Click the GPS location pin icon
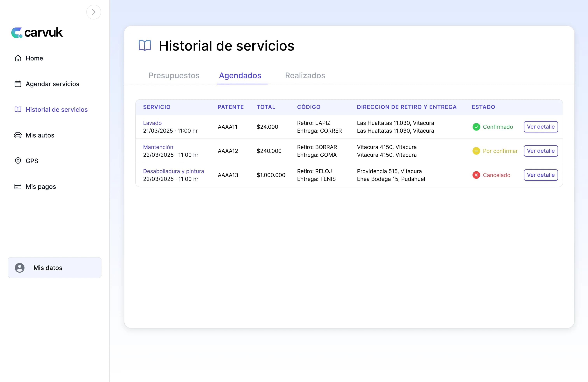This screenshot has height=382, width=588. (18, 161)
